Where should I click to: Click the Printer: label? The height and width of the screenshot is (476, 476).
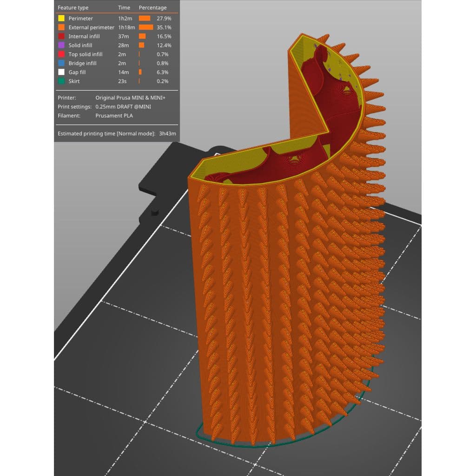point(67,98)
